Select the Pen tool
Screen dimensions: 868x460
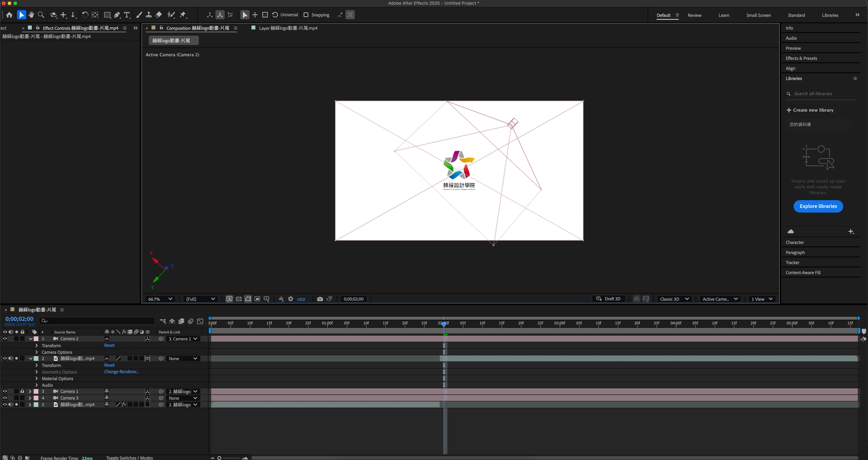click(117, 15)
